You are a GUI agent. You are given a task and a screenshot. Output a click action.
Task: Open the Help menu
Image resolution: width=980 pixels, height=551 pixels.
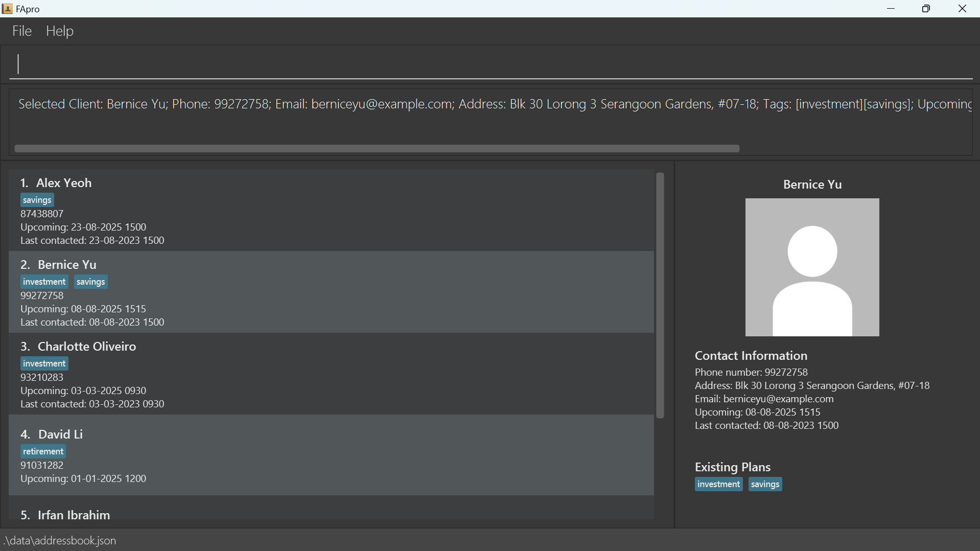click(x=60, y=31)
